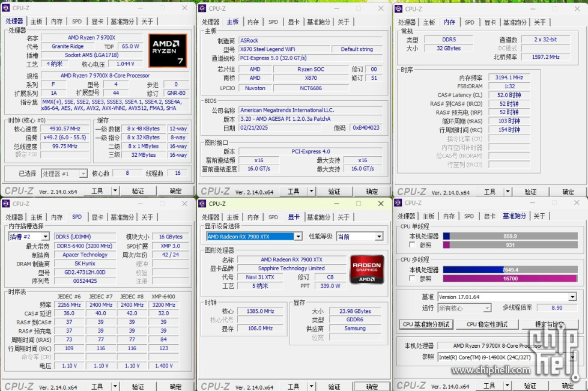Switch to SPD tab in the 内存 window

[470, 22]
